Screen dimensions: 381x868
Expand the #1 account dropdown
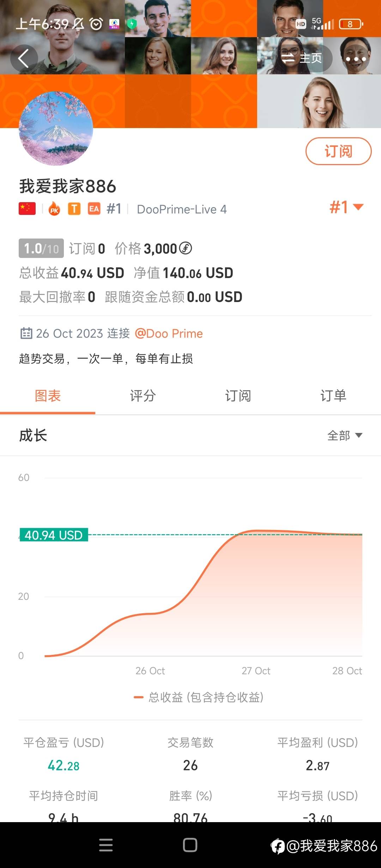(x=346, y=207)
